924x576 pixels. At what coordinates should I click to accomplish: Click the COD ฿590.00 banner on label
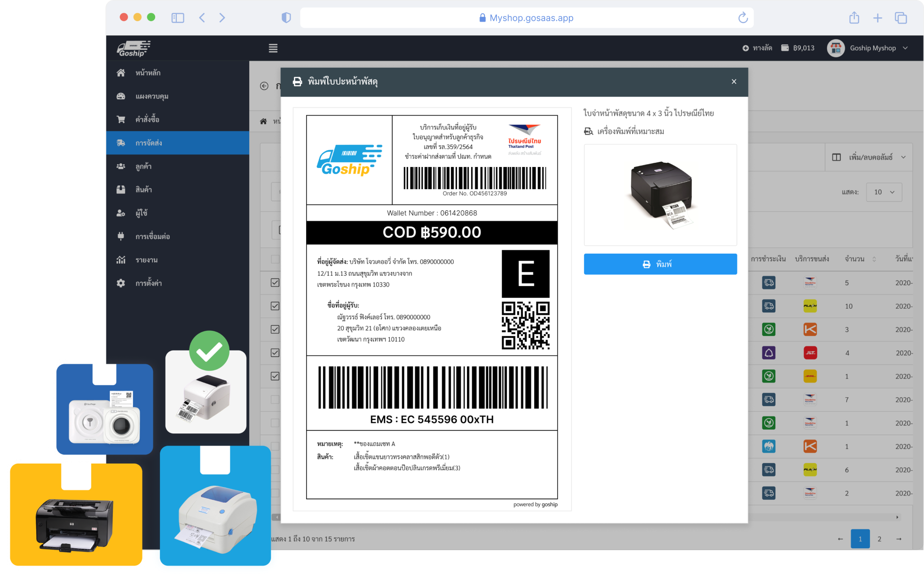(432, 232)
